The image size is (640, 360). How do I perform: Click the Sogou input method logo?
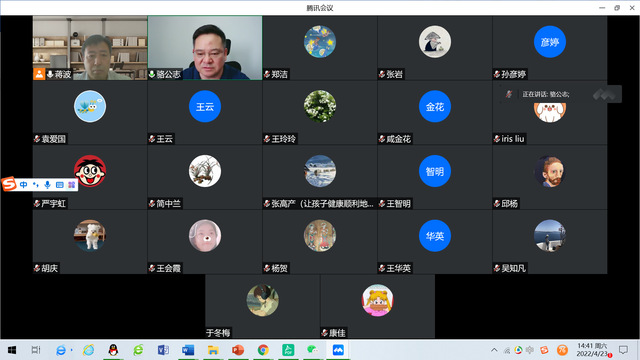point(9,184)
